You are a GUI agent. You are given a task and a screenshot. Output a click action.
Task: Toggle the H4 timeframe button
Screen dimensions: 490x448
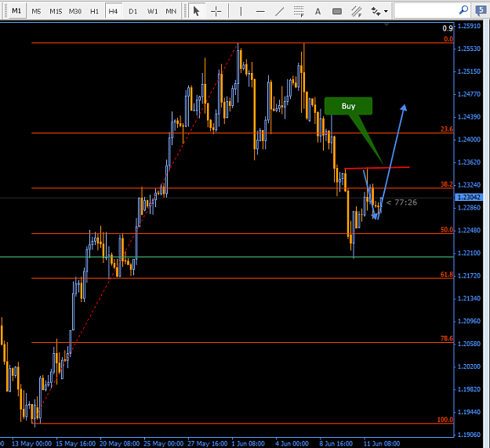(x=113, y=12)
